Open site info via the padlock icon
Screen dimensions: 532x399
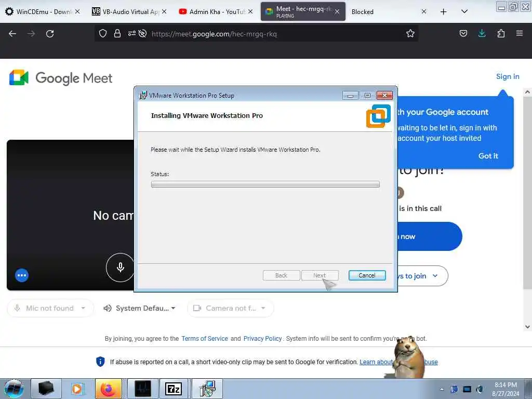click(117, 34)
